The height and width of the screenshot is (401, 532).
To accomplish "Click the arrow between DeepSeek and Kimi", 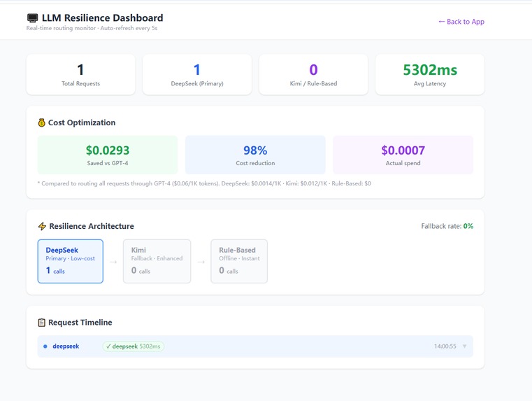I will (x=113, y=262).
